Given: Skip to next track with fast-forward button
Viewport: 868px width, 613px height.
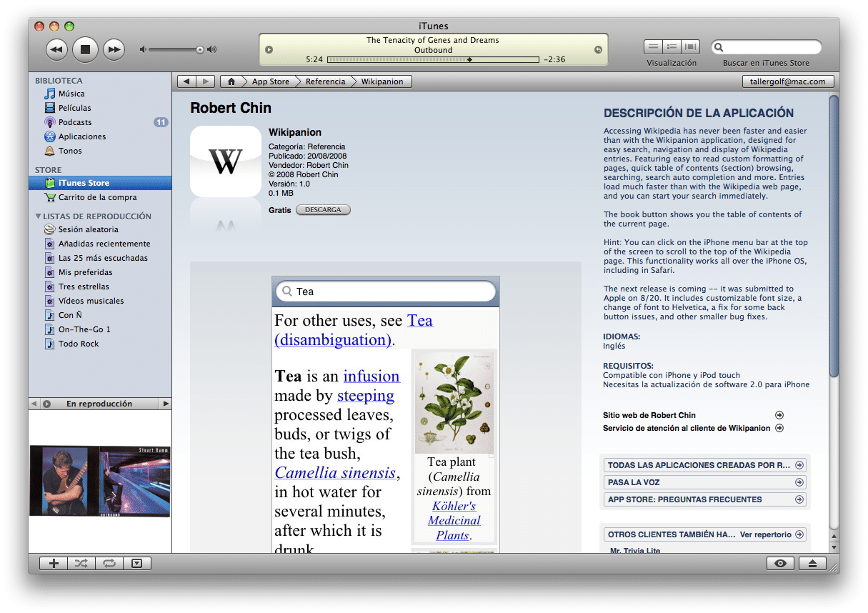Looking at the screenshot, I should (114, 49).
